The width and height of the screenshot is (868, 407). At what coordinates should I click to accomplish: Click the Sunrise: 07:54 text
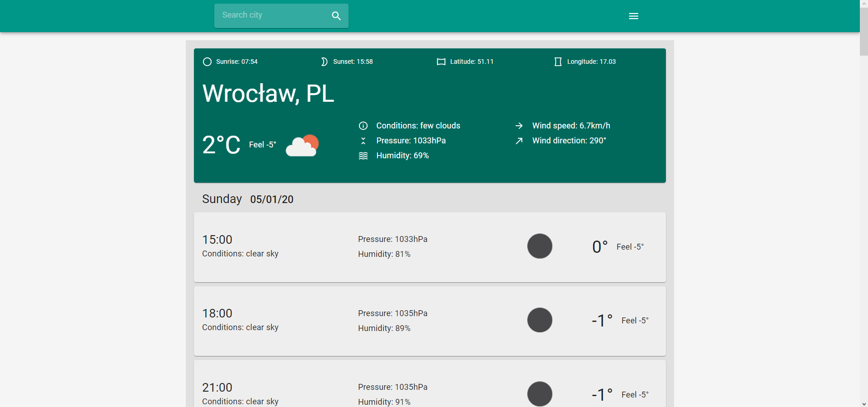(x=237, y=62)
